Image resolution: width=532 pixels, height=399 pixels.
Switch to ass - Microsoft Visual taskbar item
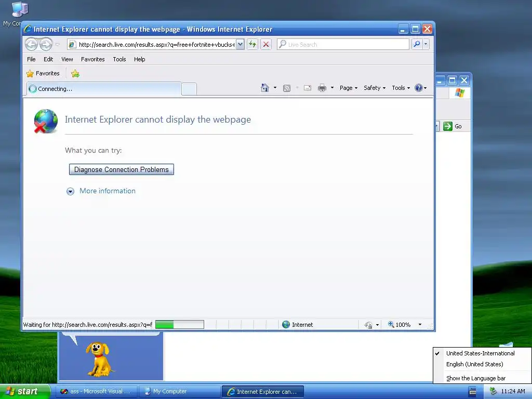(96, 392)
